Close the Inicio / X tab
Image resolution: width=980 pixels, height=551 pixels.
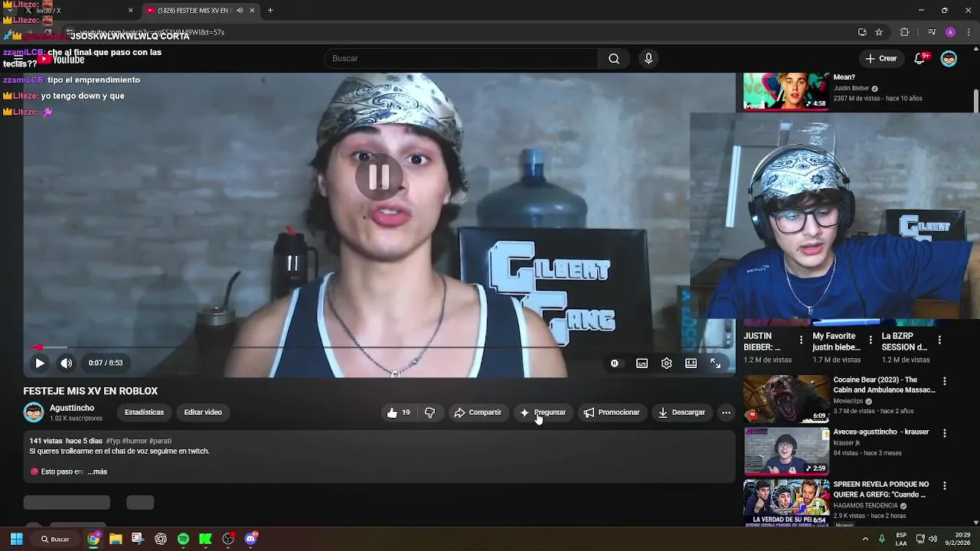point(130,11)
